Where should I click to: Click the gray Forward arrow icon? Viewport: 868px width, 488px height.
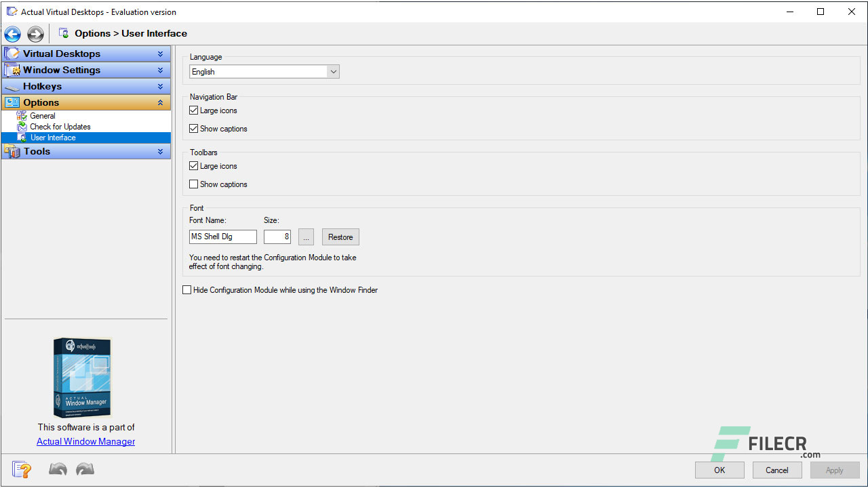click(x=35, y=34)
